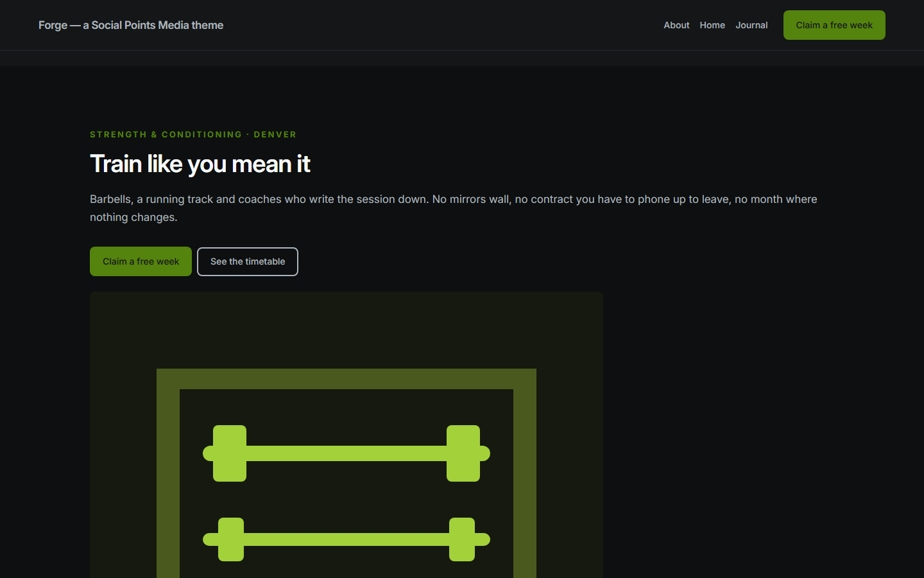Click the header Claim a free week button

click(834, 25)
